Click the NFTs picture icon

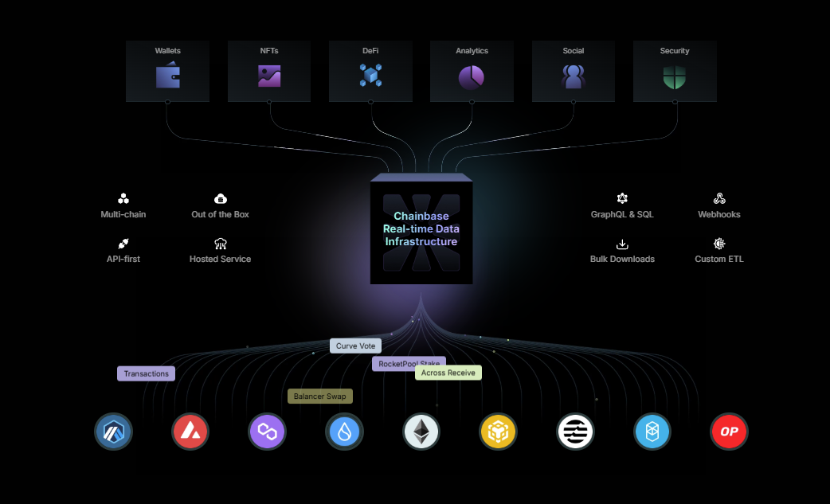269,76
